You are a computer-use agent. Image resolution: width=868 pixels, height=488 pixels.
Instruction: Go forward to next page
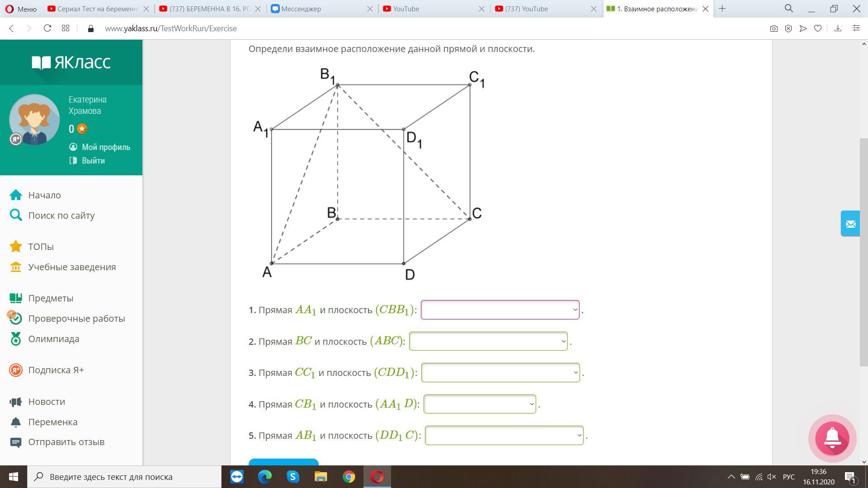coord(29,28)
